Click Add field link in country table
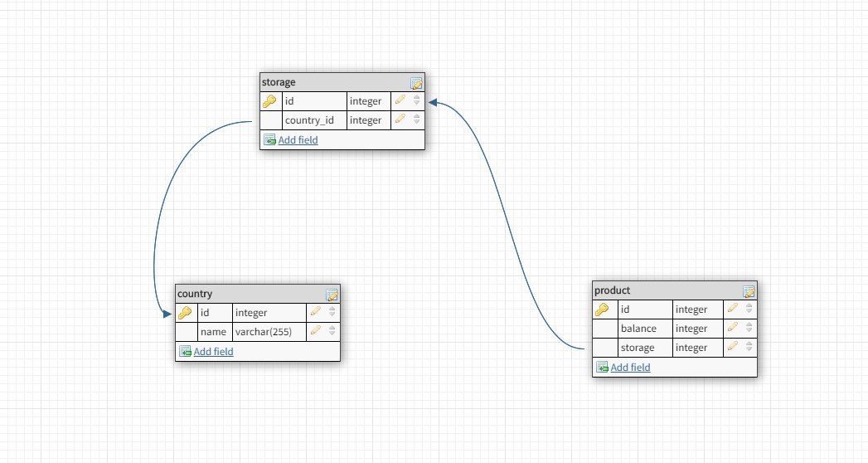 click(x=213, y=352)
